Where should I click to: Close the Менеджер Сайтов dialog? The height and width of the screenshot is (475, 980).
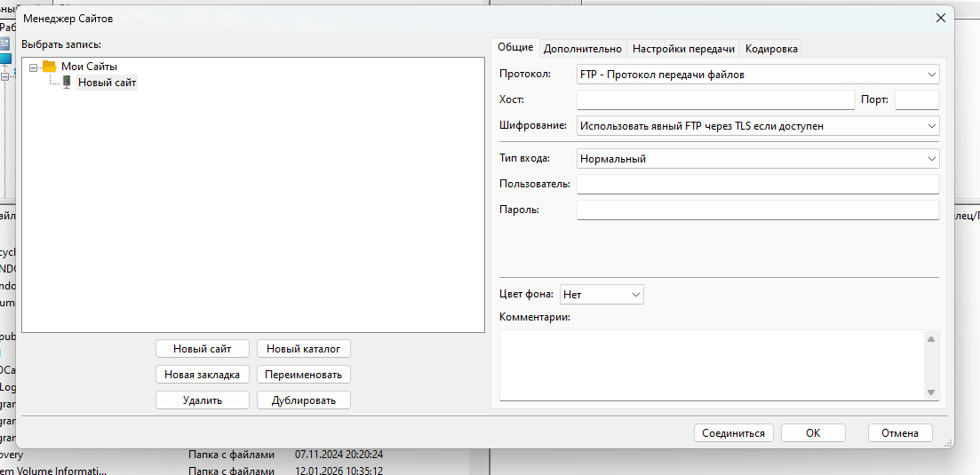coord(940,18)
